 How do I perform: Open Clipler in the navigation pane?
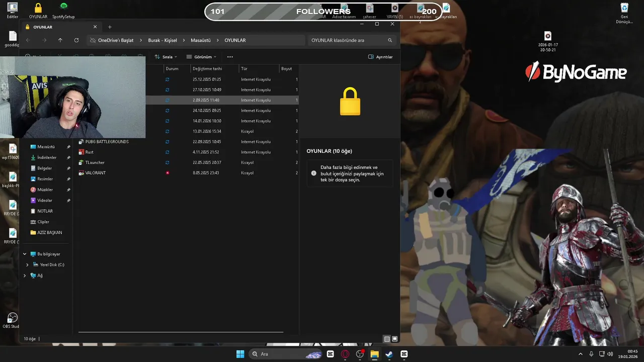point(40,222)
